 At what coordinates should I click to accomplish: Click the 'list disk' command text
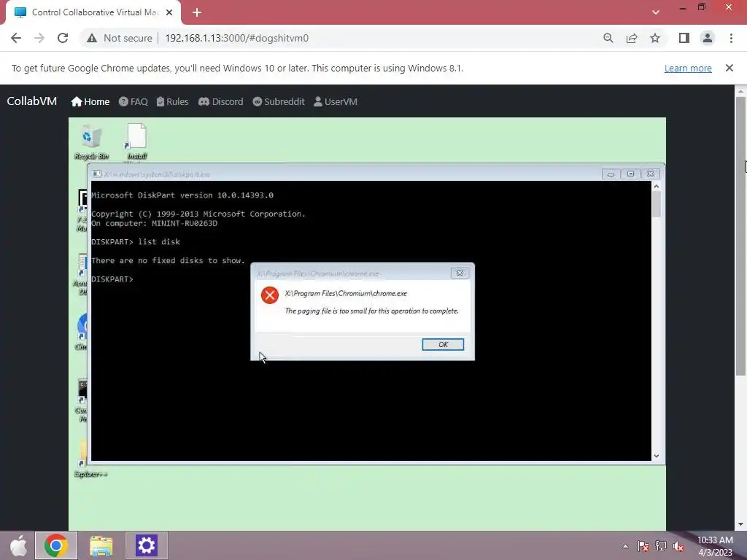pos(159,242)
